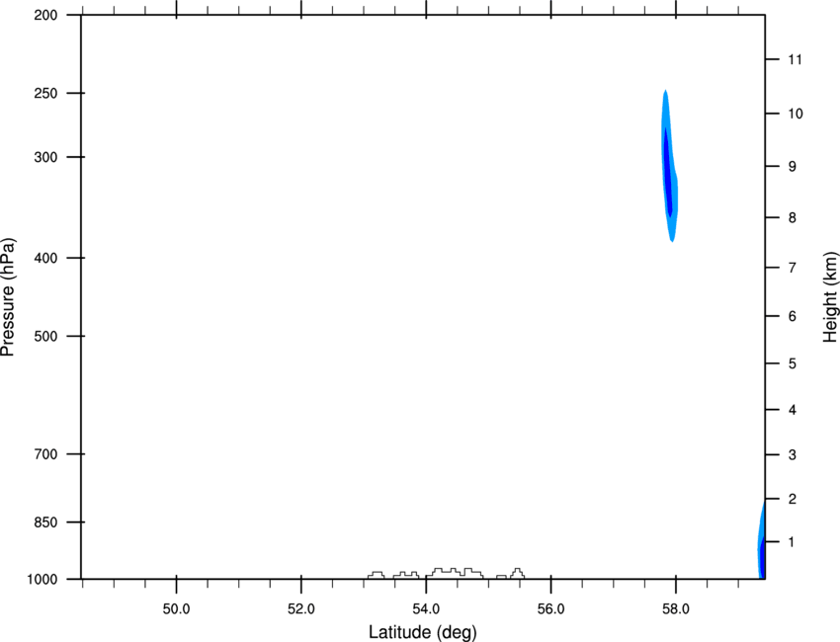The height and width of the screenshot is (642, 840).
Task: Click the 700 pressure label
Action: (46, 454)
